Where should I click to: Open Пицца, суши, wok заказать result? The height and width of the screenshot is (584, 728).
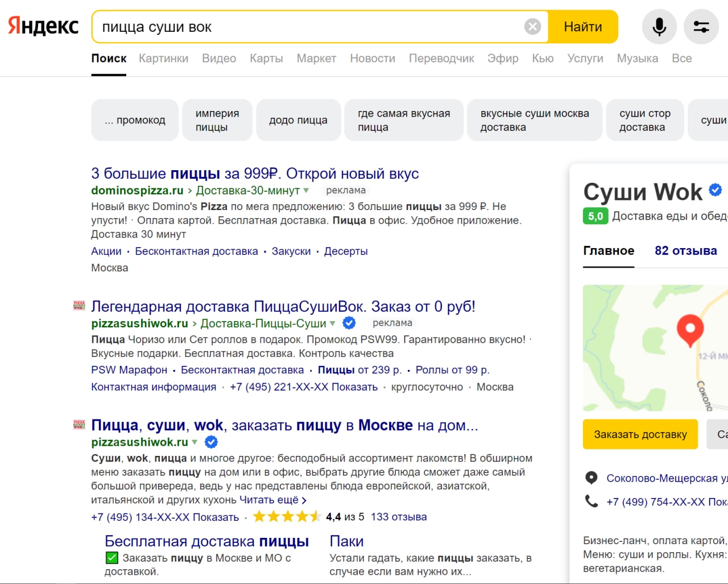click(284, 425)
